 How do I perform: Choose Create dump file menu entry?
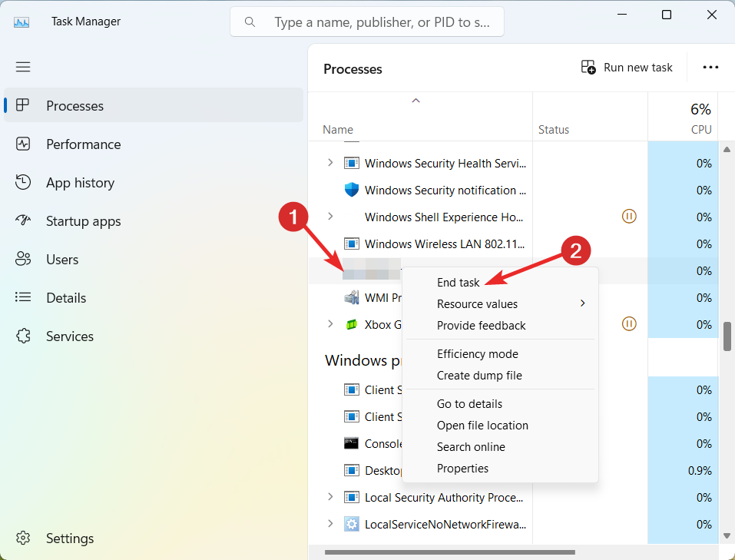coord(500,376)
